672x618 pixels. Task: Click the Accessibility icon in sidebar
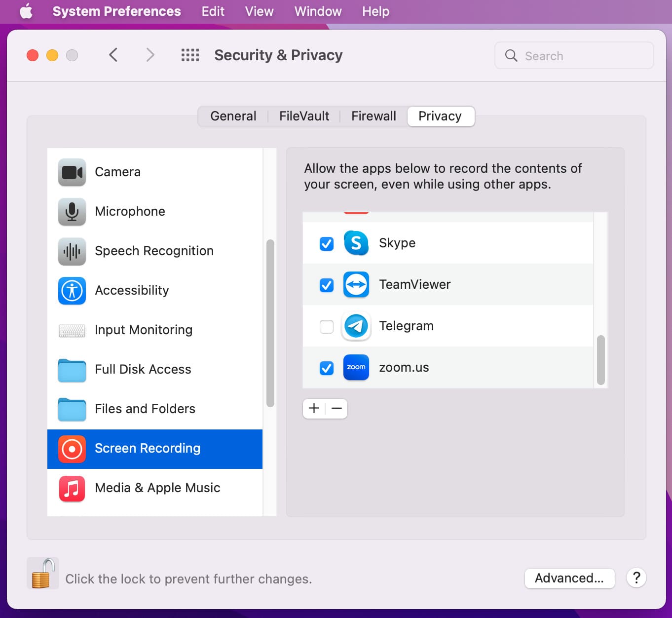[72, 290]
